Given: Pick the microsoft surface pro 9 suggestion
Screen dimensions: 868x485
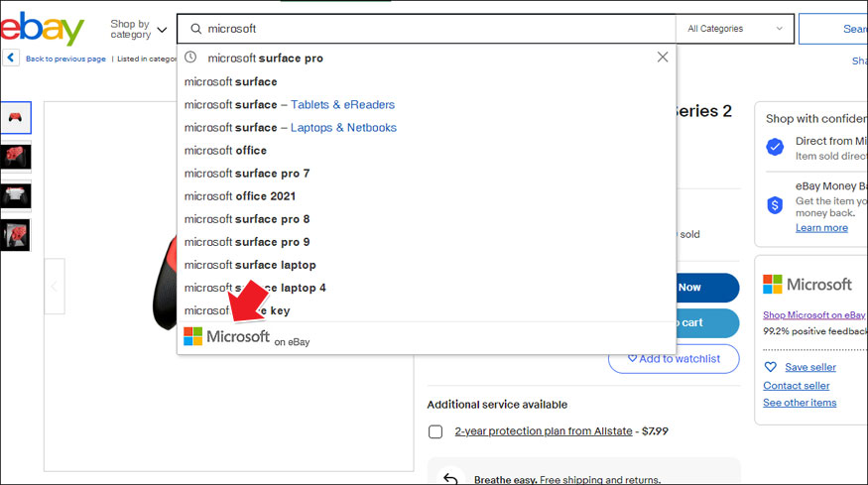Looking at the screenshot, I should (x=246, y=242).
